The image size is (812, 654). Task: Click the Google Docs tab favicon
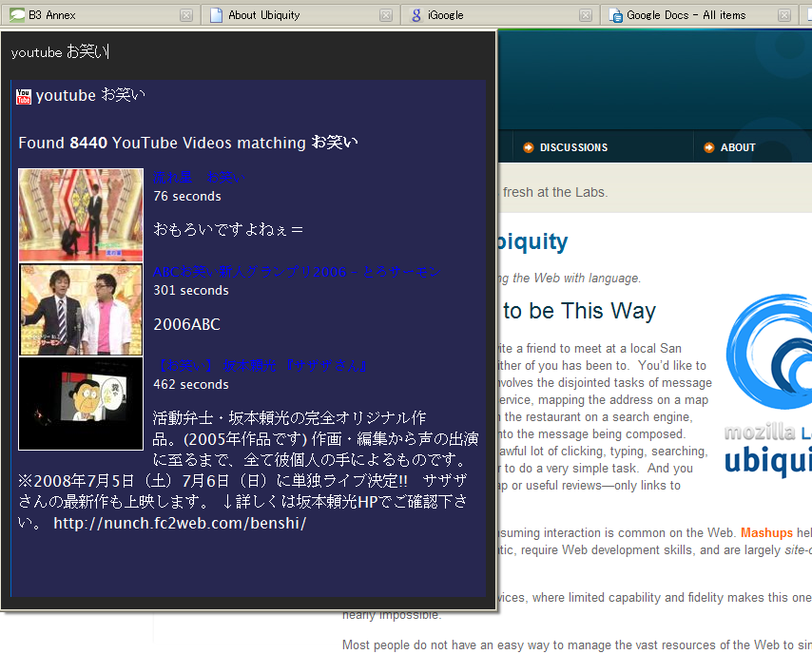click(616, 15)
